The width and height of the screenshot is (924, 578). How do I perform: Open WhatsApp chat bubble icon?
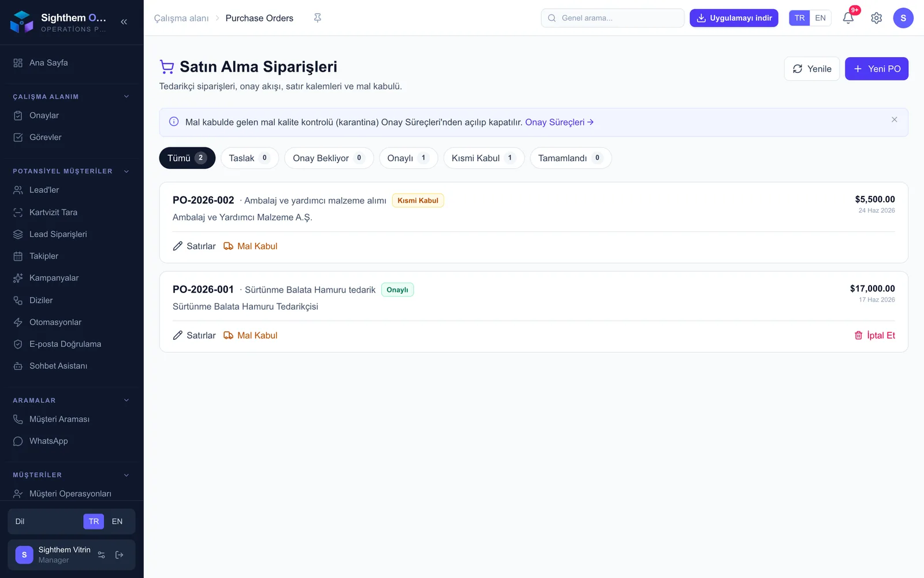tap(18, 442)
